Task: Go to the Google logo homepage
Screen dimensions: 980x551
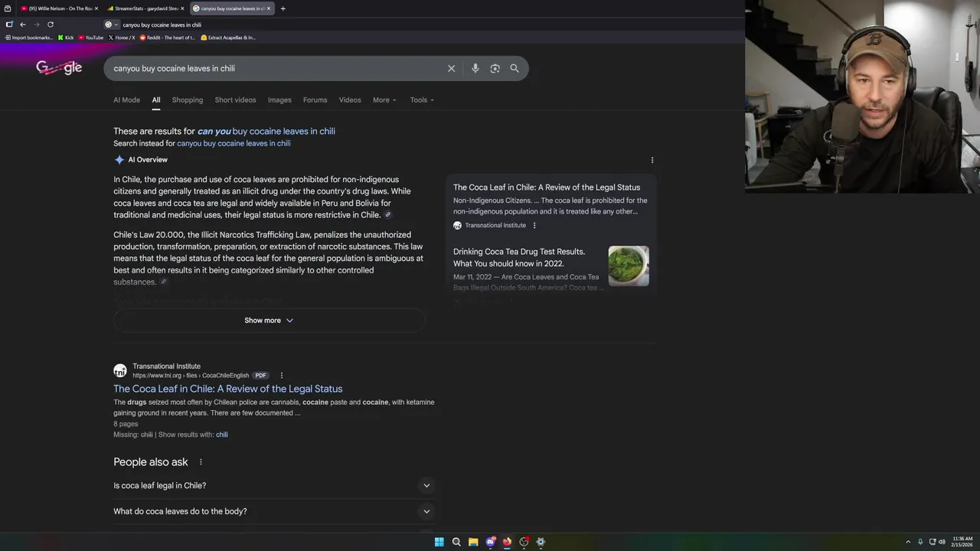Action: tap(59, 68)
